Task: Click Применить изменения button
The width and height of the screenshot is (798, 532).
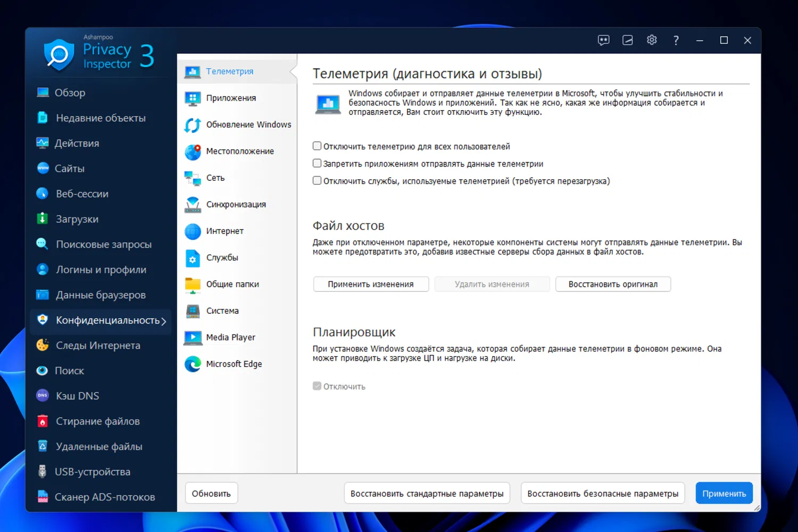Action: click(371, 284)
